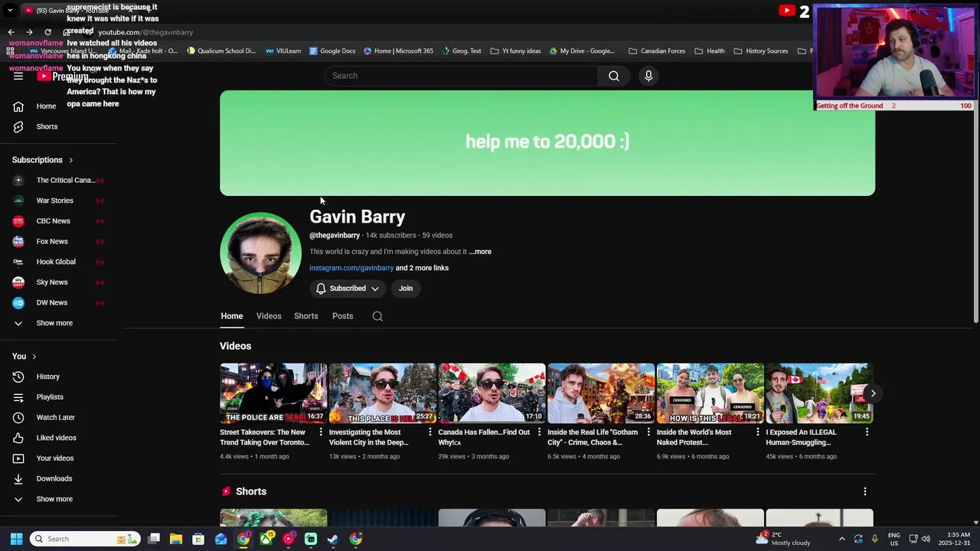Open DW News subscription channel
The width and height of the screenshot is (980, 551).
coord(60,302)
